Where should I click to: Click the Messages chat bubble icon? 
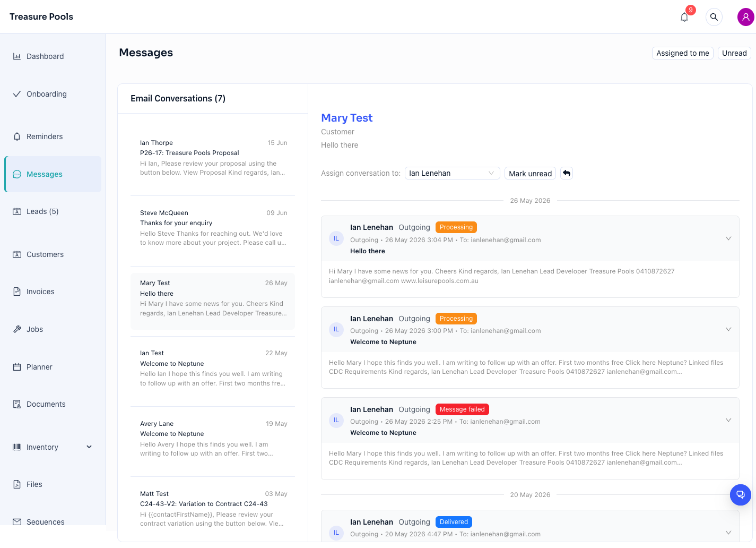click(x=17, y=174)
